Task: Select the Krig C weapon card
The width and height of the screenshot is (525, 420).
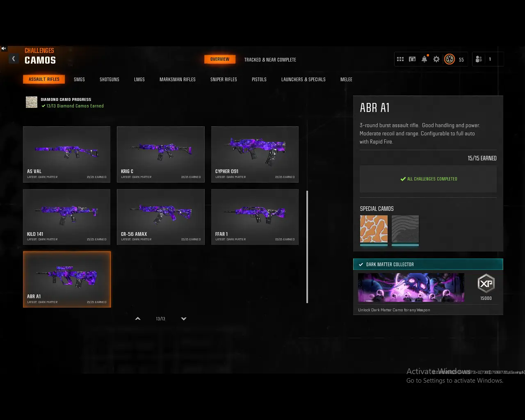Action: coord(161,154)
